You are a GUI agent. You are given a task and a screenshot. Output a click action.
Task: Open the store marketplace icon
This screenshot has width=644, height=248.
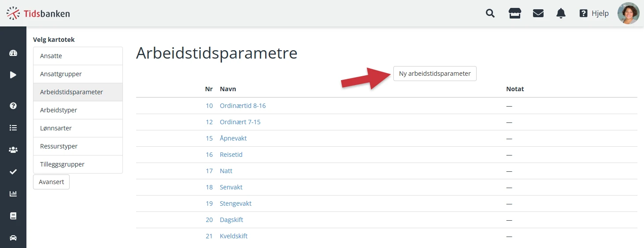point(514,13)
